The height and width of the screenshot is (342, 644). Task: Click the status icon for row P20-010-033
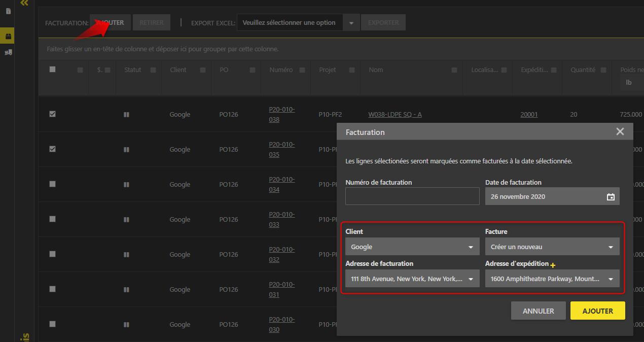point(126,220)
